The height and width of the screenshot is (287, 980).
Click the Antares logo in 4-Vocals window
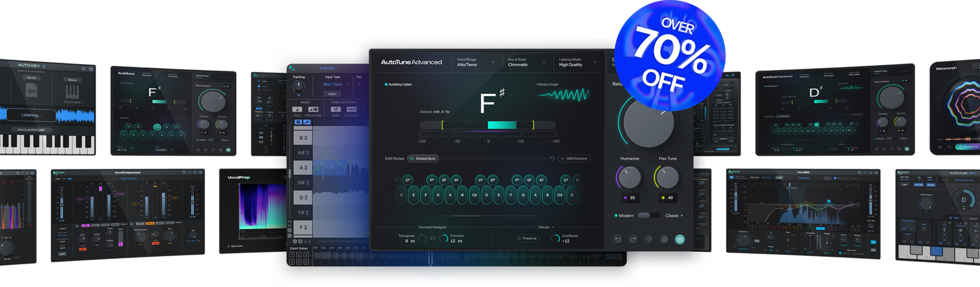(292, 68)
